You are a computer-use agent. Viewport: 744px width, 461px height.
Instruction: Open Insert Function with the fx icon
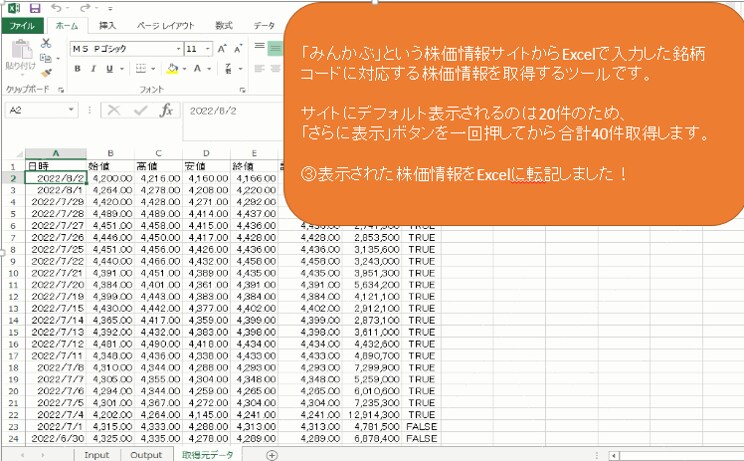[166, 111]
